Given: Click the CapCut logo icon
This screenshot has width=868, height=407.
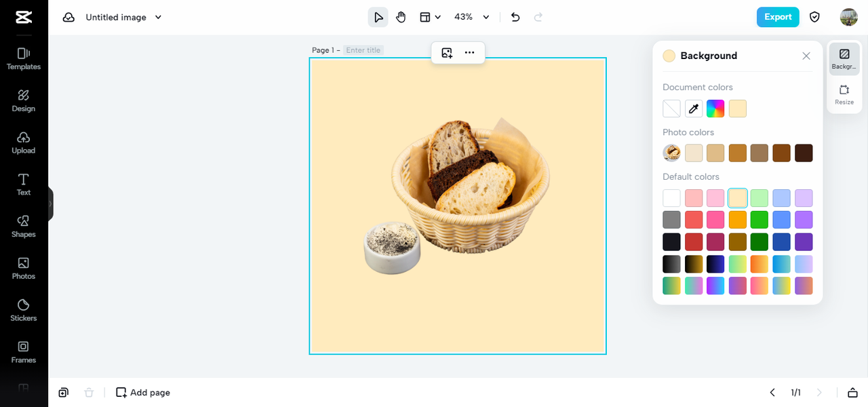Looking at the screenshot, I should click(x=24, y=17).
